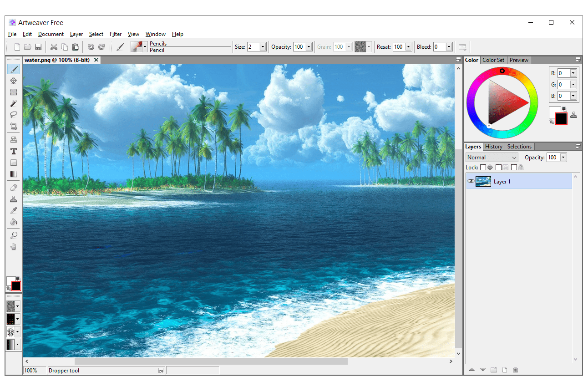
Task: Check the lock all checkbox with padlock
Action: [514, 168]
